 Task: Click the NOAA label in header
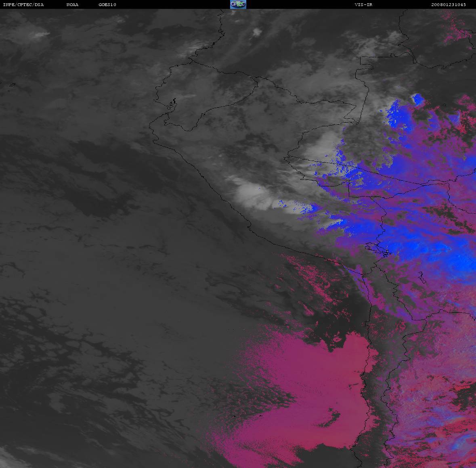click(x=73, y=4)
